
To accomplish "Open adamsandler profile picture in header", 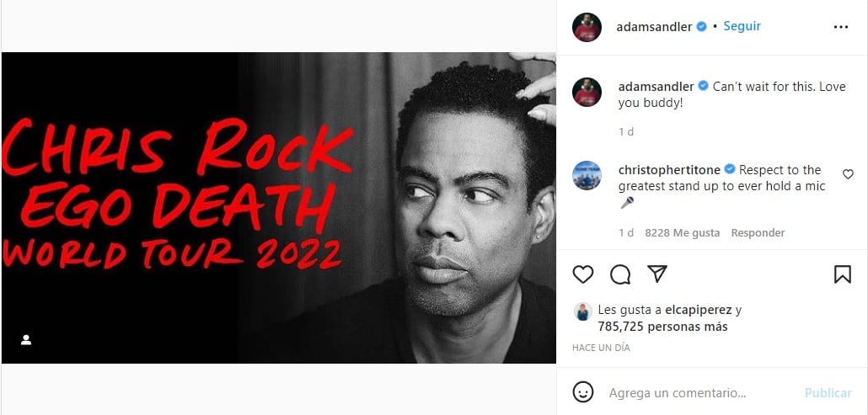I will pos(587,27).
